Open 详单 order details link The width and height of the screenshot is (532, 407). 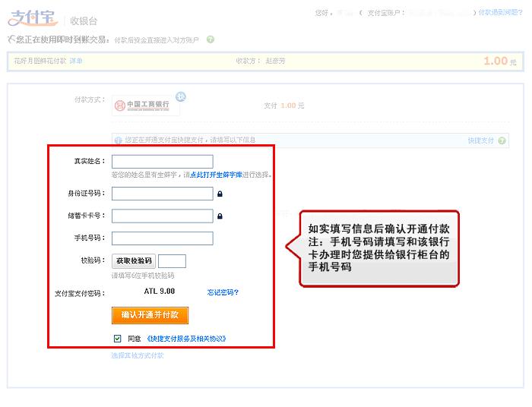tap(76, 61)
